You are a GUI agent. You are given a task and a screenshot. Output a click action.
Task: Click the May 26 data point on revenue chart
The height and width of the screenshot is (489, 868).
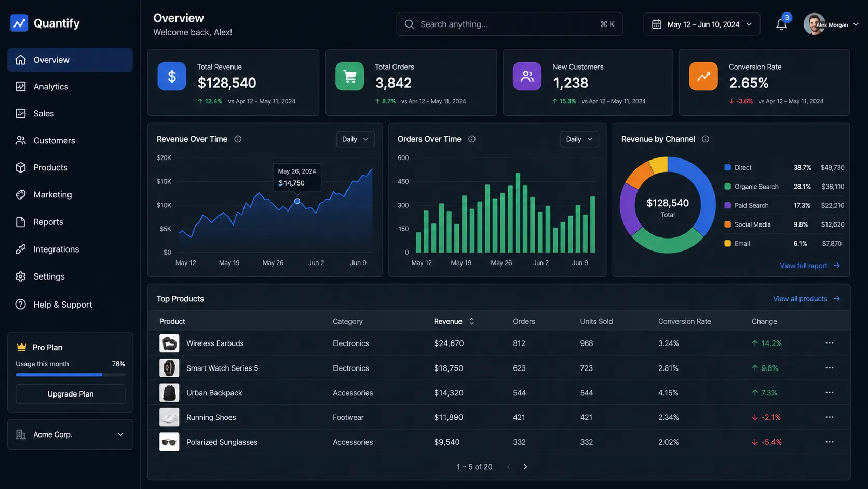pos(297,201)
